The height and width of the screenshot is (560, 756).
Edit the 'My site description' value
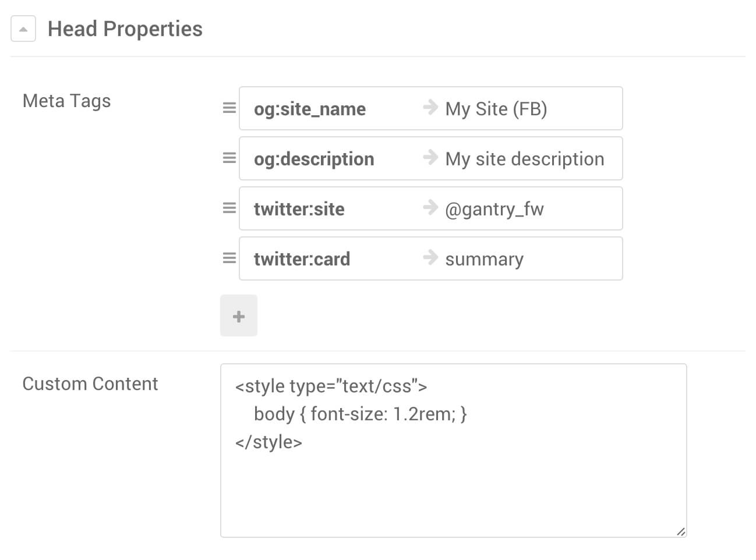click(x=524, y=159)
